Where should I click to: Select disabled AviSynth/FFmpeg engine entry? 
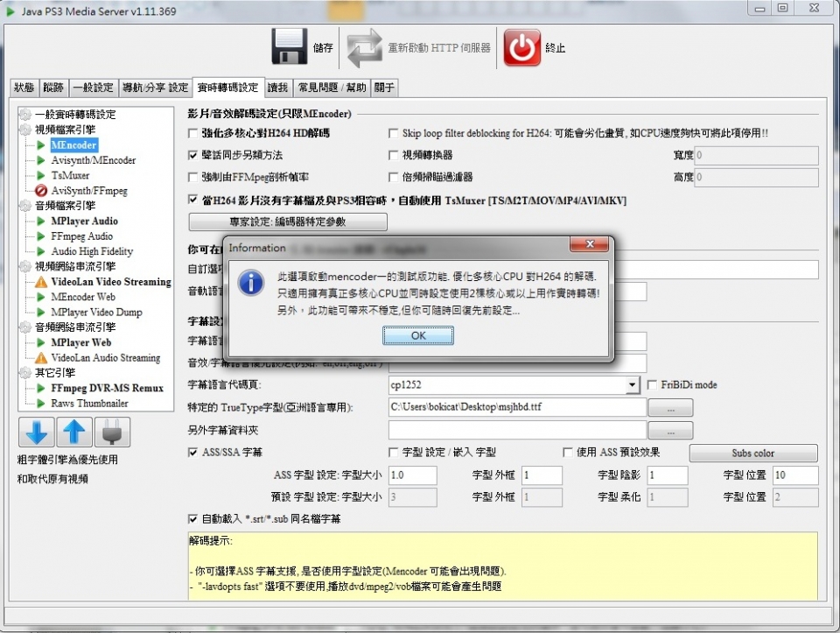(x=88, y=191)
